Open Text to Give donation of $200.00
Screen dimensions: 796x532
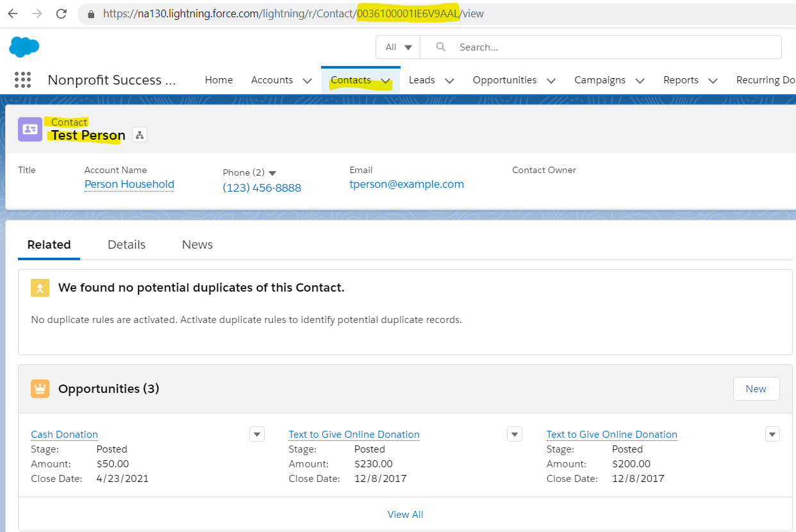pyautogui.click(x=612, y=435)
